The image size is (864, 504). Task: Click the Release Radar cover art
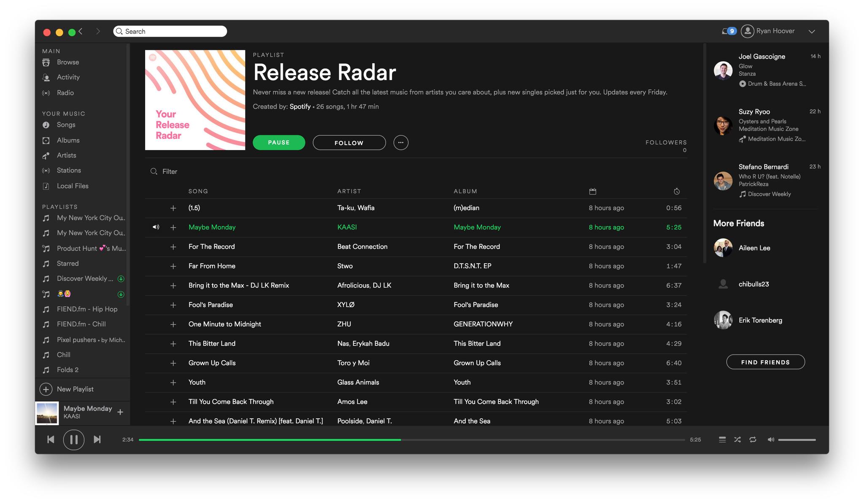click(195, 100)
